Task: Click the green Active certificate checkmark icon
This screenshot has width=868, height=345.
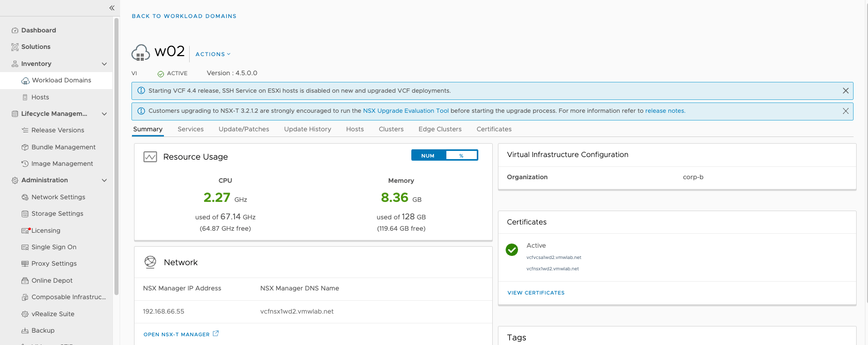Action: [512, 250]
